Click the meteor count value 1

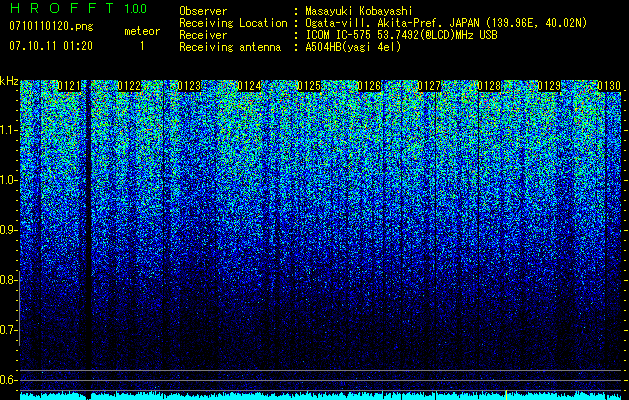(142, 46)
